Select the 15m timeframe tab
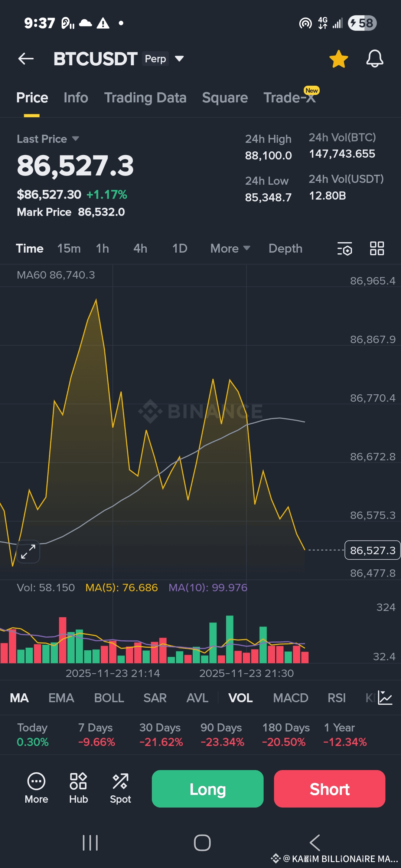Screen dimensions: 401x868 pyautogui.click(x=69, y=249)
